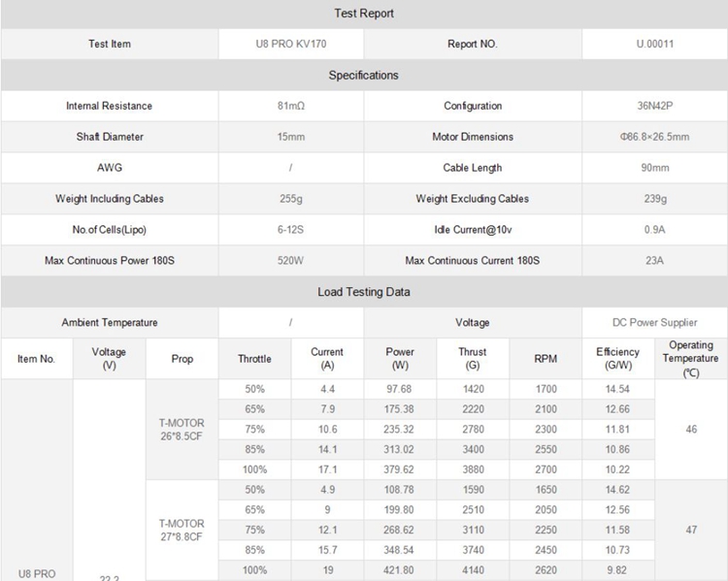Click the Load Testing Data header

coord(364,292)
